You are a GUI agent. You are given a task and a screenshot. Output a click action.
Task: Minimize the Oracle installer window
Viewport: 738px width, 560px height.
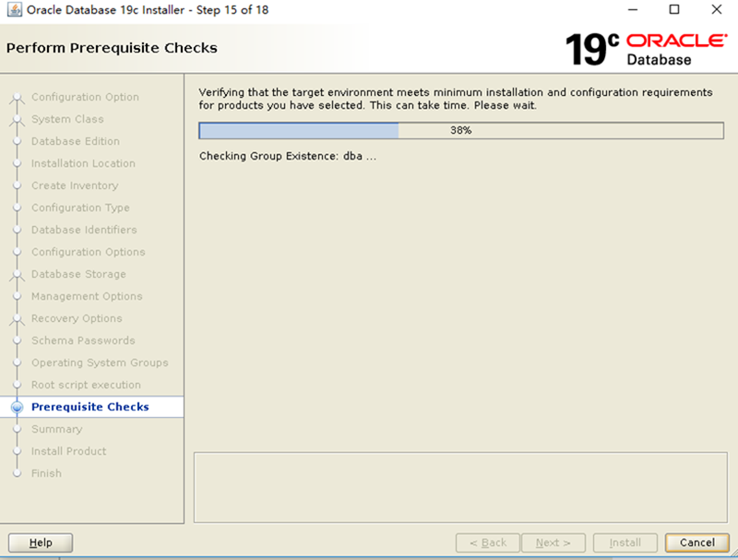pyautogui.click(x=633, y=9)
